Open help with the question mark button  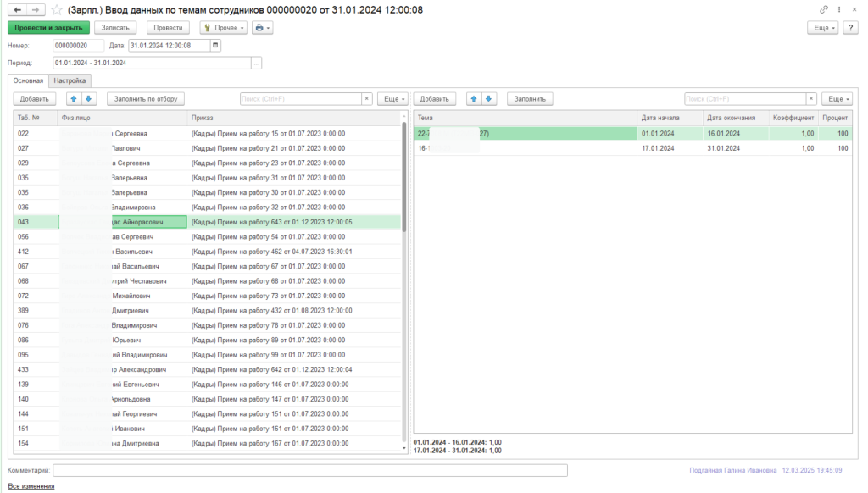849,28
